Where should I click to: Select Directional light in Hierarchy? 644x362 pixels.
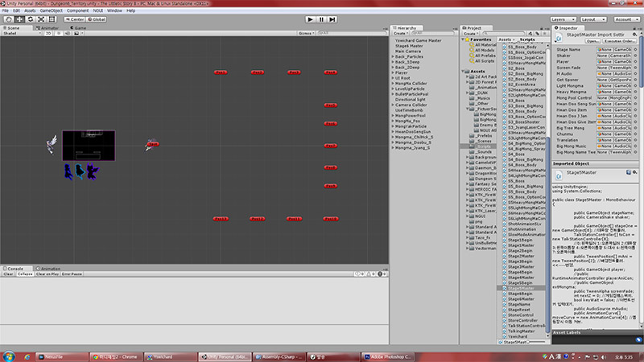pos(411,99)
